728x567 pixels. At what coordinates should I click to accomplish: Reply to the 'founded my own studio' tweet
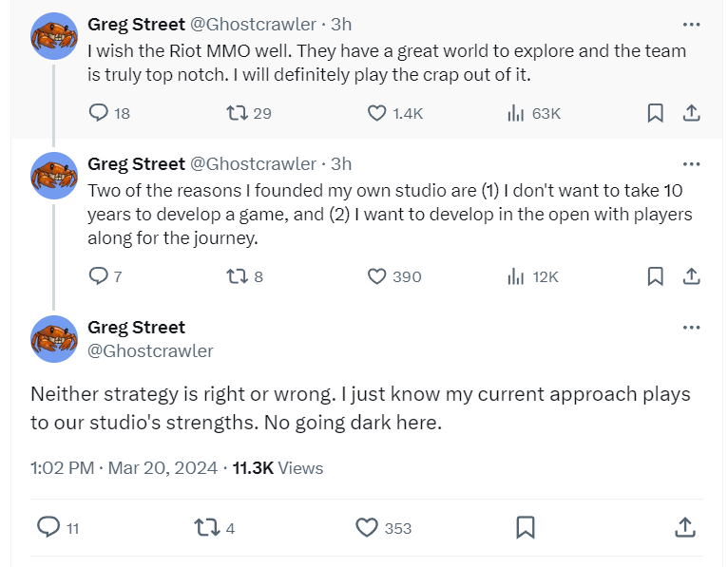pos(100,276)
